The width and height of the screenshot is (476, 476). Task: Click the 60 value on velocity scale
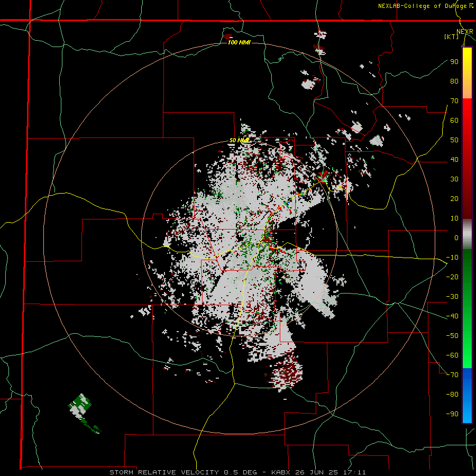point(454,120)
